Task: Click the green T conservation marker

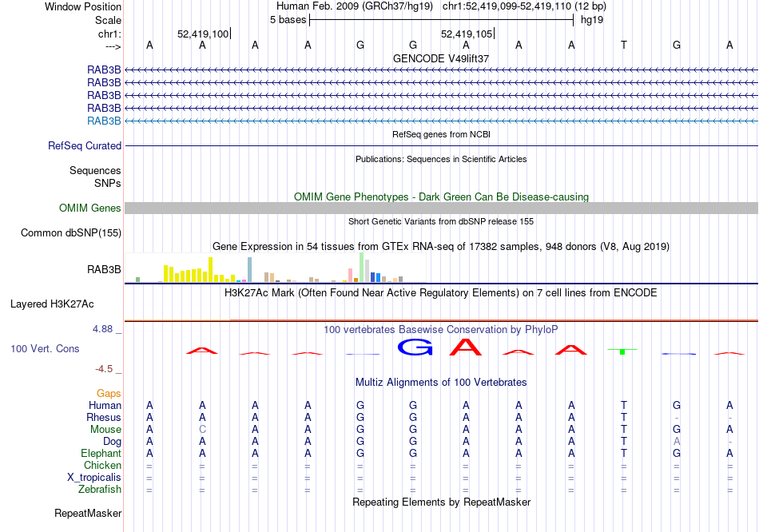Action: (622, 351)
